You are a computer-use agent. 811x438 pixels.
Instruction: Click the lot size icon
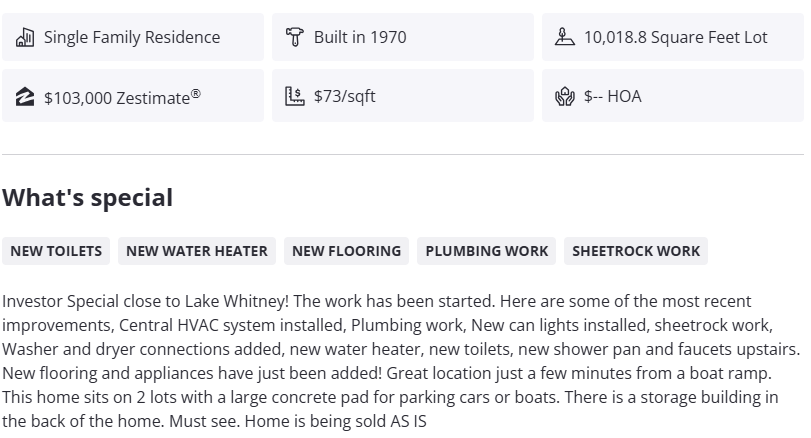(x=565, y=38)
